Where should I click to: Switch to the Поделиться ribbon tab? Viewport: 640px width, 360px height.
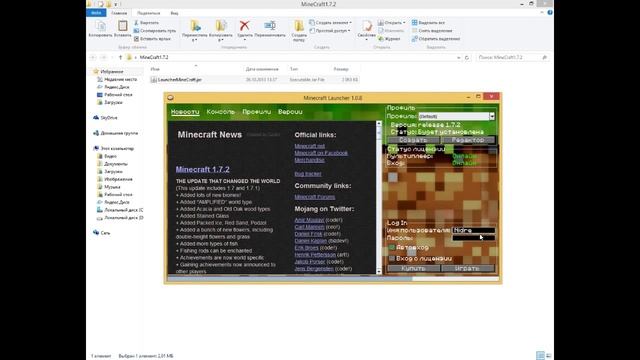149,13
